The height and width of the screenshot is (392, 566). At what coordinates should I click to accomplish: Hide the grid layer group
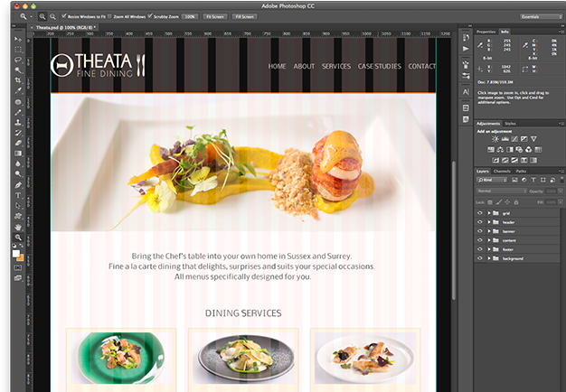(480, 213)
